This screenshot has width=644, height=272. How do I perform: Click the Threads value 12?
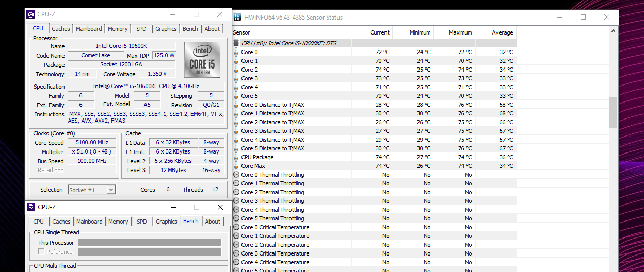[215, 190]
